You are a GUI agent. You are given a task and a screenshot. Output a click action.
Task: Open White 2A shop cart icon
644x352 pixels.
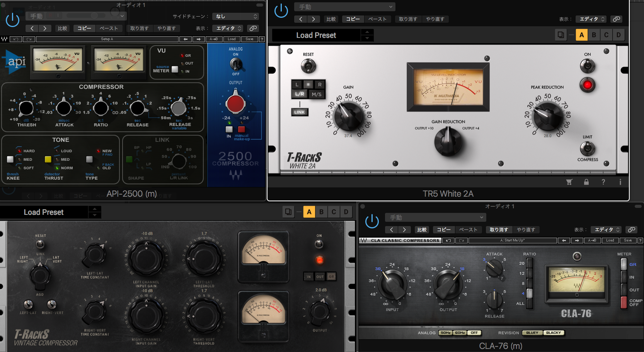(x=569, y=182)
